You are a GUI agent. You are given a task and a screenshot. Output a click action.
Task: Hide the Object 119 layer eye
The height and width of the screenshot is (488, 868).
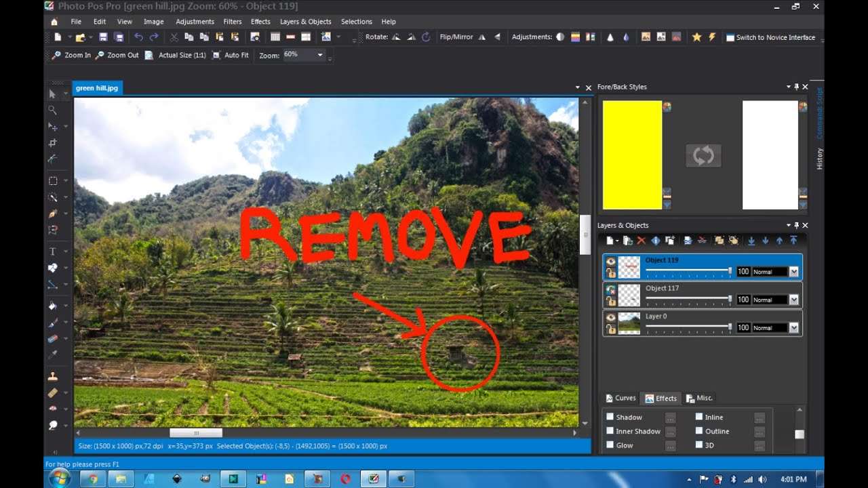[611, 261]
